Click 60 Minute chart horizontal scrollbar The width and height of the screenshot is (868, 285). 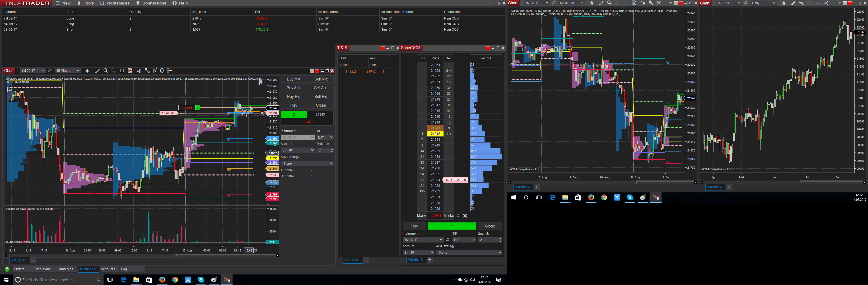click(665, 182)
